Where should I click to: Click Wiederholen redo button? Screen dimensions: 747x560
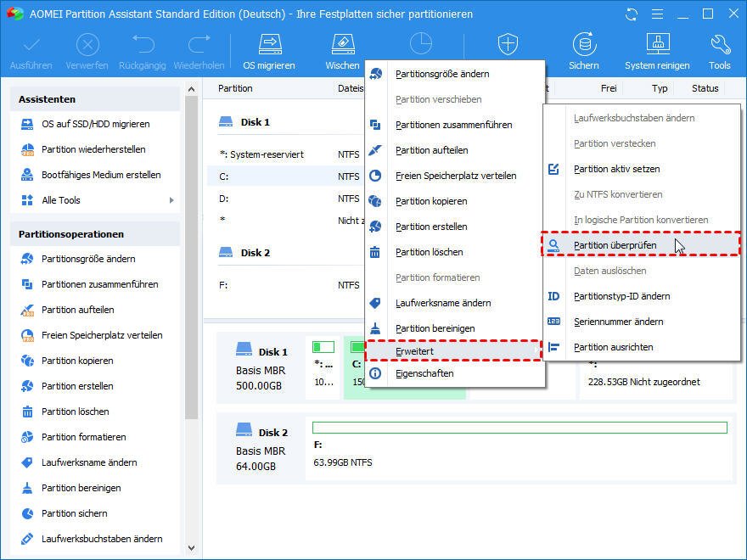tap(199, 52)
